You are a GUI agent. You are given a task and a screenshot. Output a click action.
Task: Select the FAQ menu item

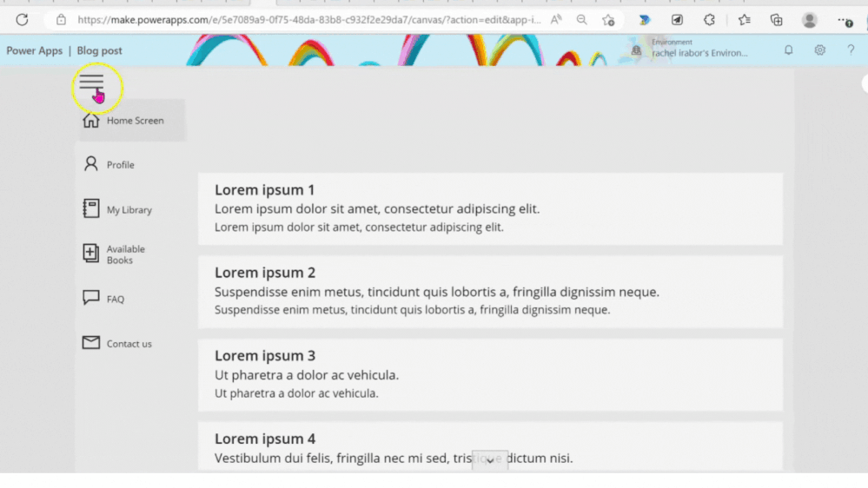(x=132, y=299)
